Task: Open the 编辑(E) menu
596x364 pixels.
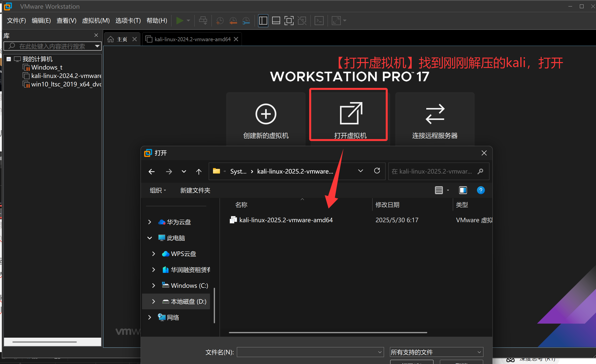Action: click(41, 21)
